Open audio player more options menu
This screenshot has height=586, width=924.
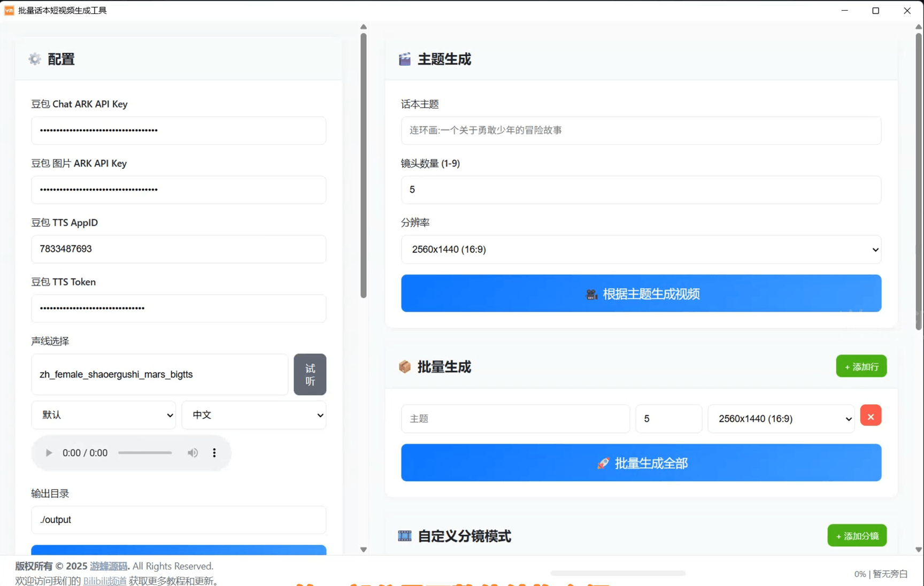coord(214,453)
